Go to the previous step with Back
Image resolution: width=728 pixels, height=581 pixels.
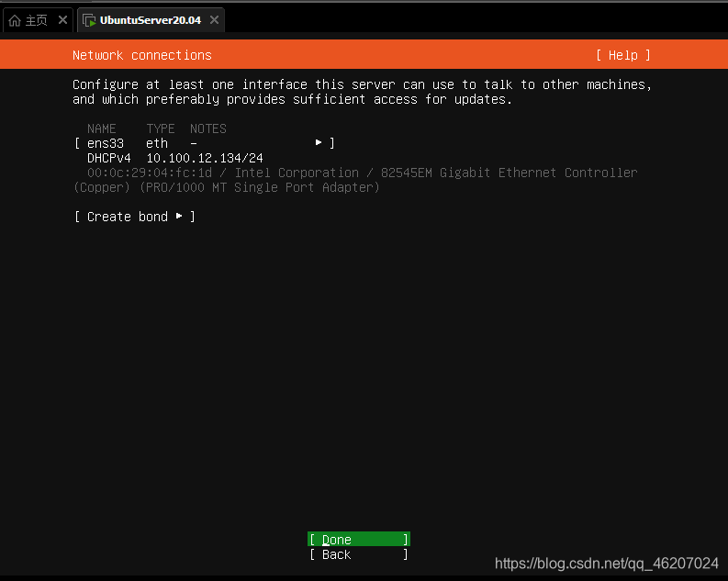[x=358, y=554]
